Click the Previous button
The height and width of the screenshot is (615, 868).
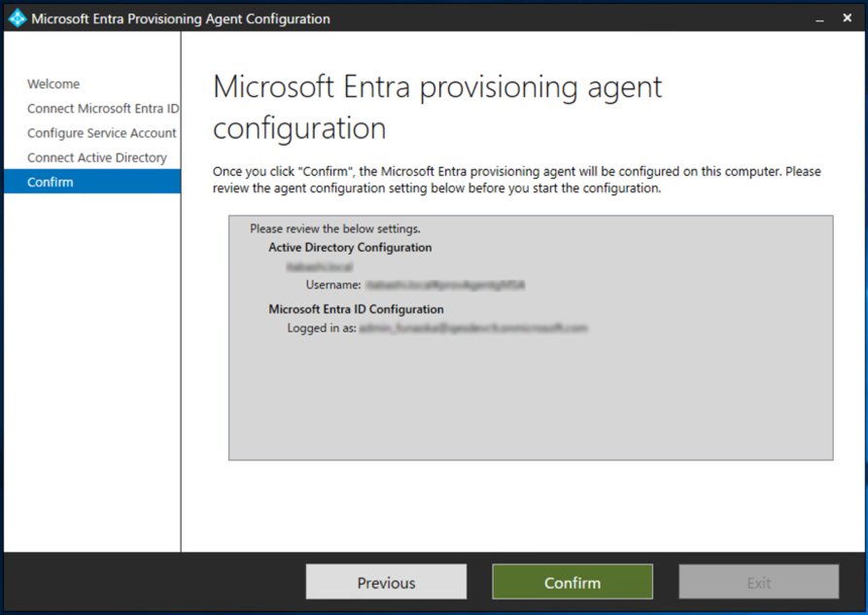point(386,582)
